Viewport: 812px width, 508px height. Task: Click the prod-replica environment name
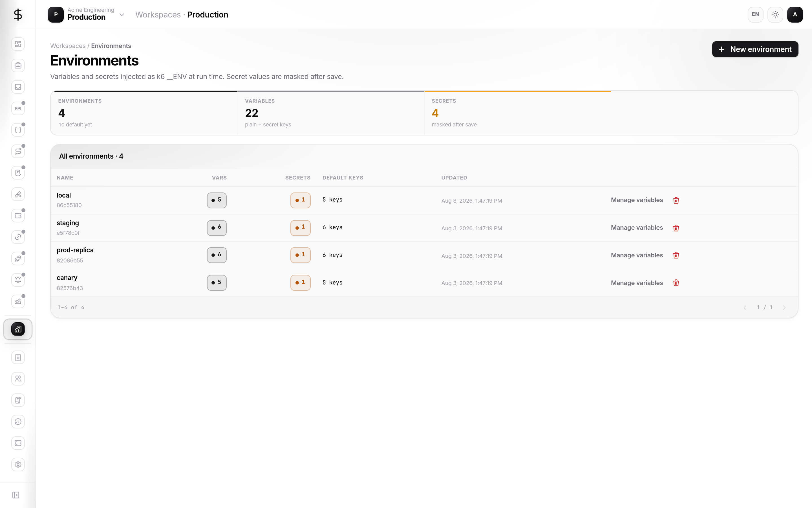[x=75, y=250]
